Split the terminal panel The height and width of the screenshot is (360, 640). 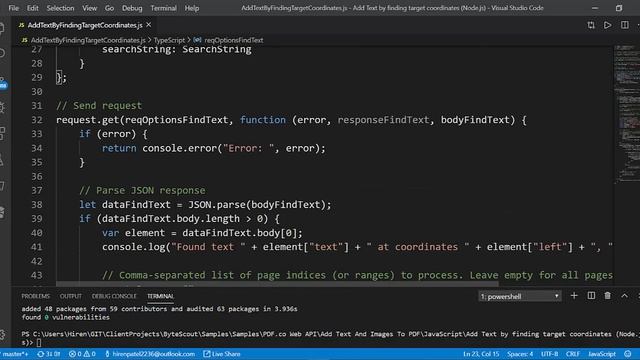click(591, 296)
